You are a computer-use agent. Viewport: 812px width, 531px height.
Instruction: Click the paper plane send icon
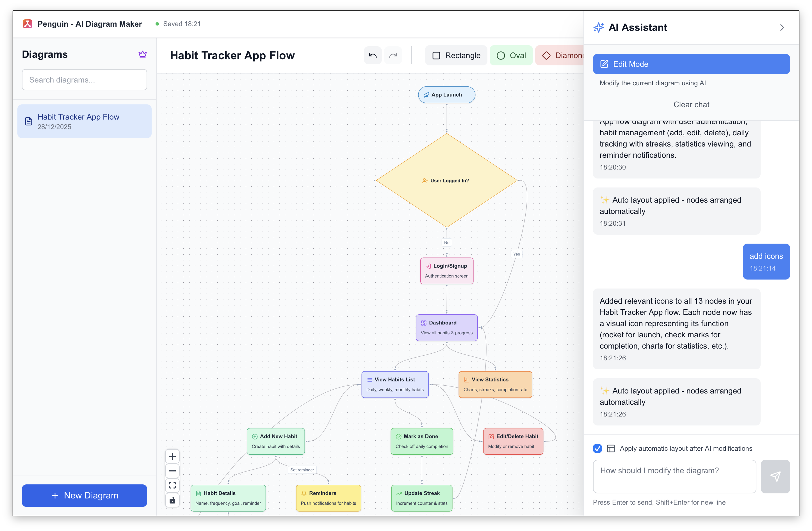coord(776,476)
